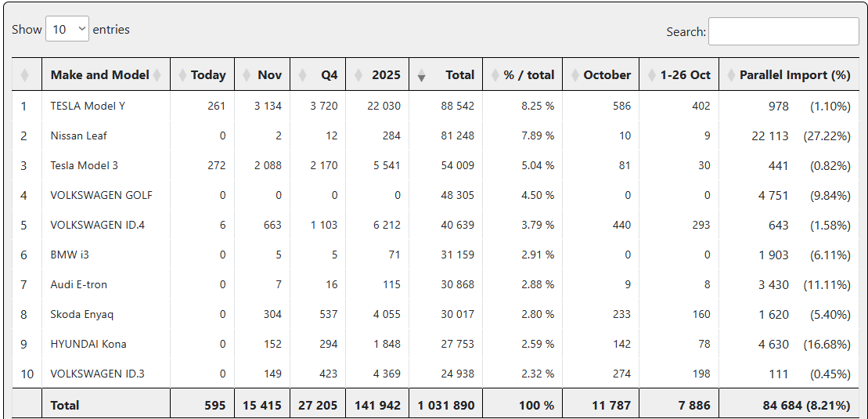
Task: Click the 586 October value
Action: (x=621, y=106)
